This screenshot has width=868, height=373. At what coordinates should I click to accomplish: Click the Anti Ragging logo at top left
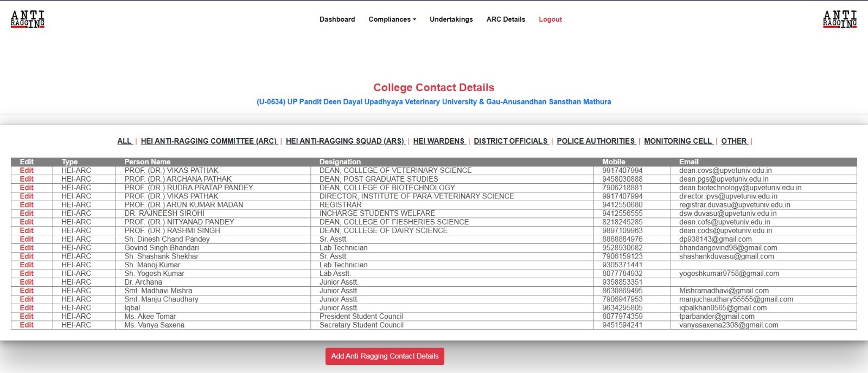click(28, 20)
